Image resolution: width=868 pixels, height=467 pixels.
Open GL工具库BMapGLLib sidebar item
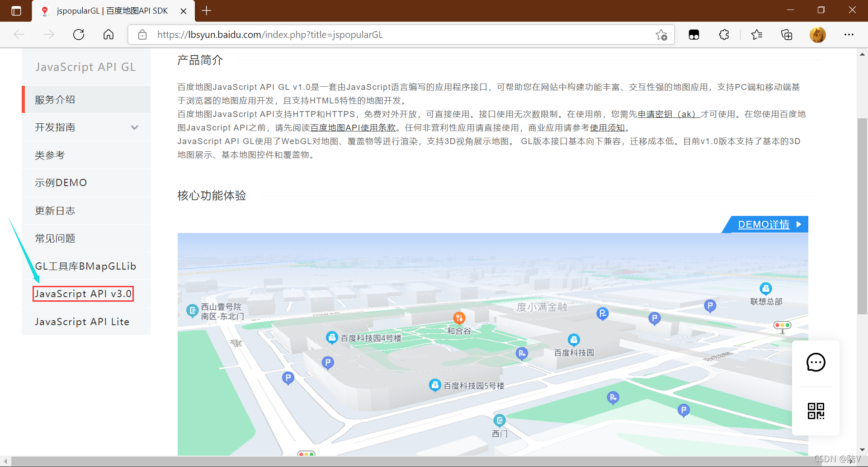[x=86, y=266]
